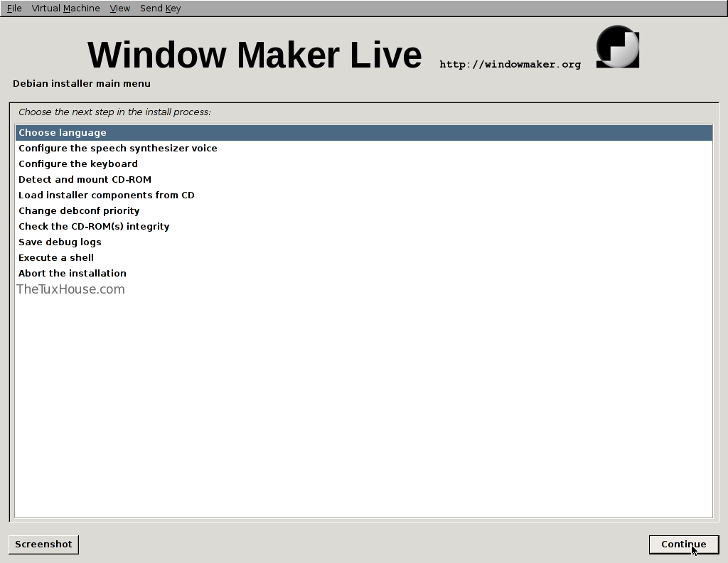Select the Choose language option
The image size is (728, 563).
(364, 133)
